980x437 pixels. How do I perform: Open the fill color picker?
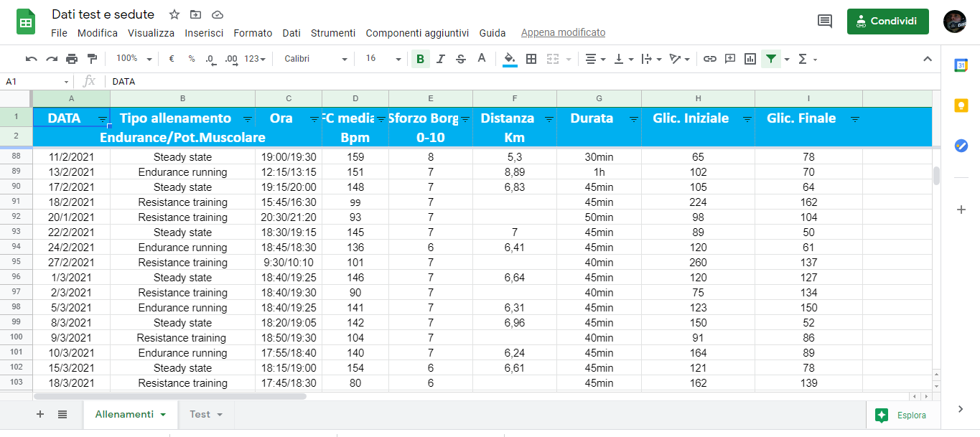point(510,59)
